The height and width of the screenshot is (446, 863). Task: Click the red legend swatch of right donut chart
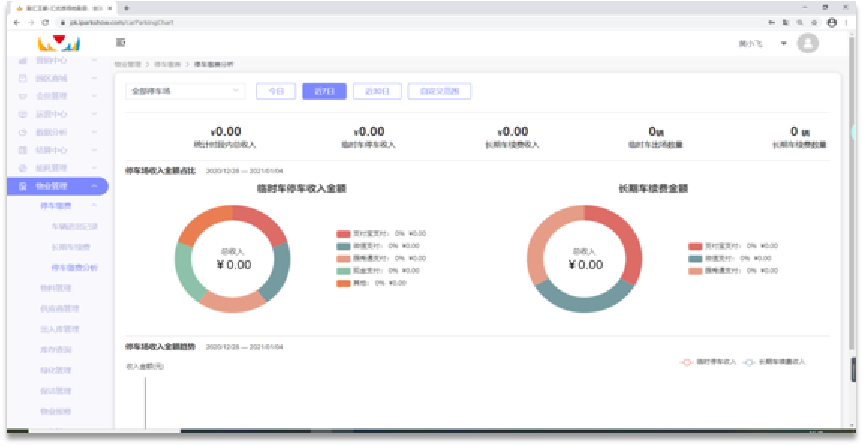(695, 245)
